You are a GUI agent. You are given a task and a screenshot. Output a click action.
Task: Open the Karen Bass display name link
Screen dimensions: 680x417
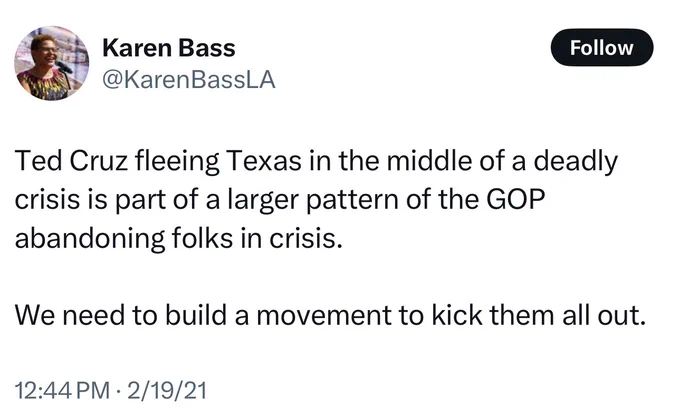pos(169,48)
